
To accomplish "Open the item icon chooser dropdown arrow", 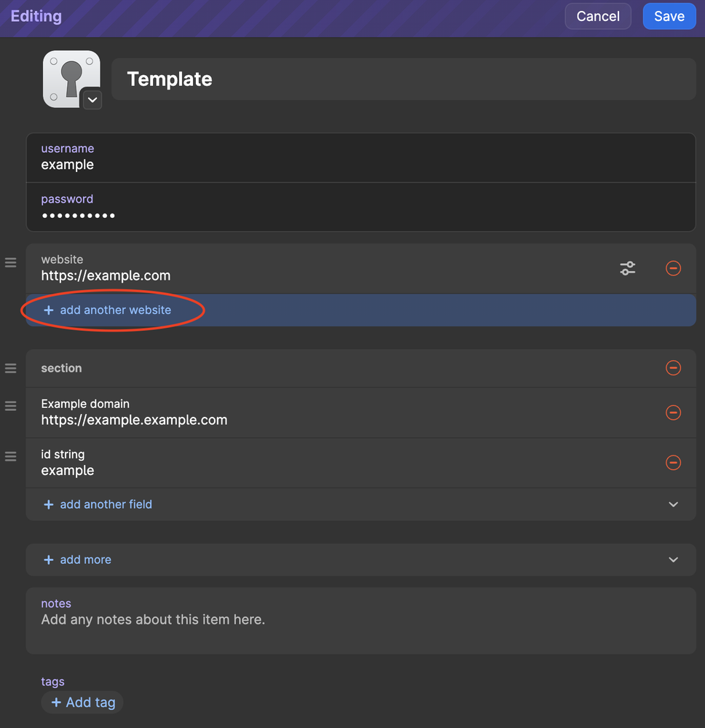I will click(x=92, y=100).
